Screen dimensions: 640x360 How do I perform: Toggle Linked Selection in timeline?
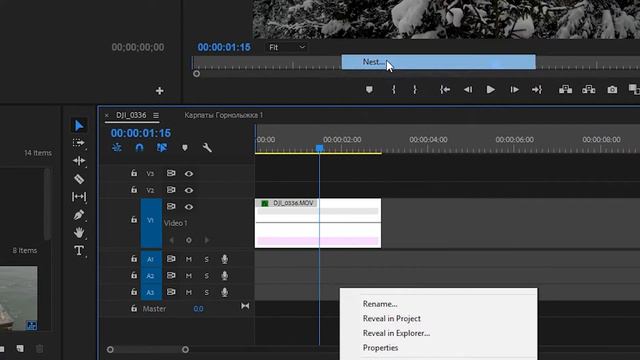[162, 147]
